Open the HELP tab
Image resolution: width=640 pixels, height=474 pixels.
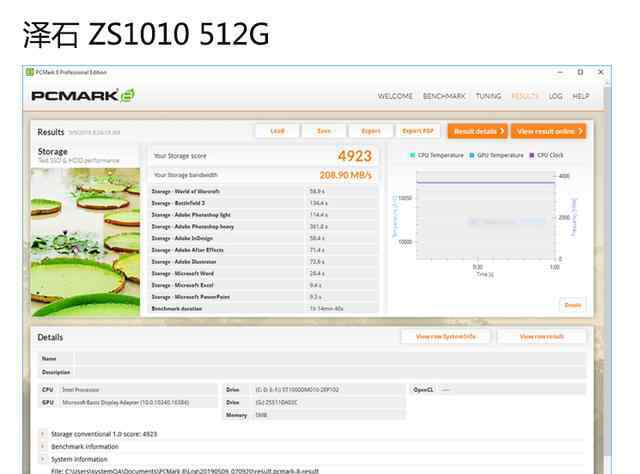[580, 96]
